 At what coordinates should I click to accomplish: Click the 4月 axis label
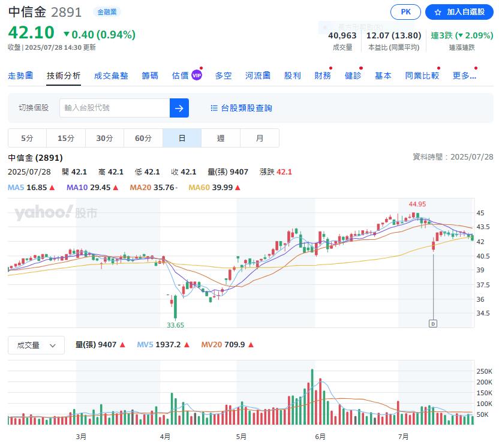(x=165, y=437)
